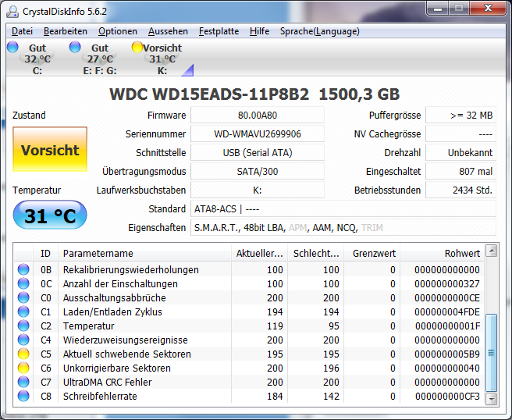Click the status icon of row 0C Anzahl der Einschaltungen
The image size is (512, 420).
tap(23, 283)
